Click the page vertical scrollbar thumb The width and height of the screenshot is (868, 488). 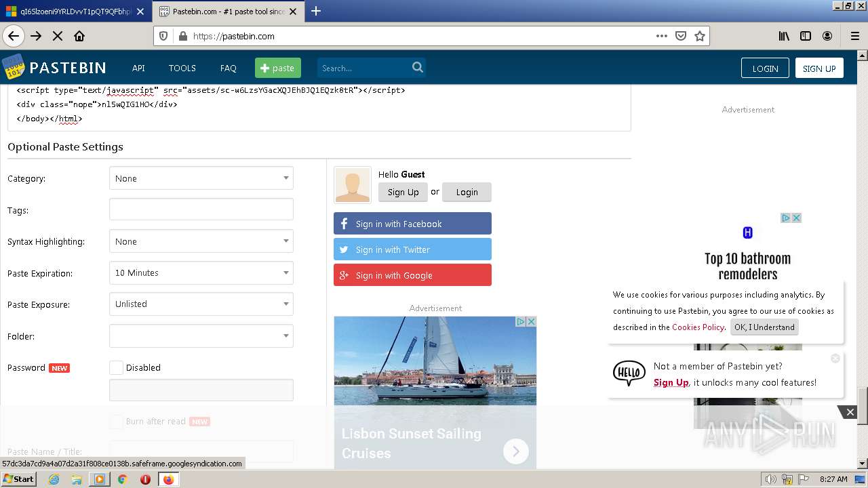(x=862, y=405)
